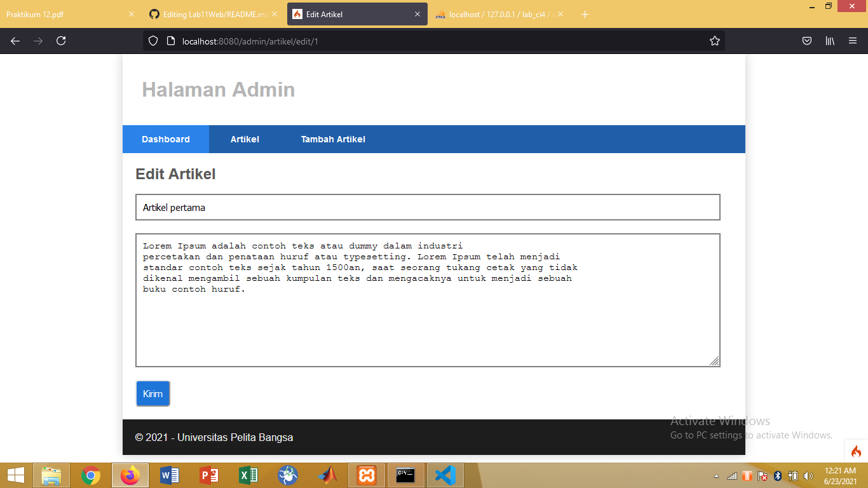Open XAMPP Control Panel from the taskbar
The width and height of the screenshot is (868, 488).
coord(367,475)
